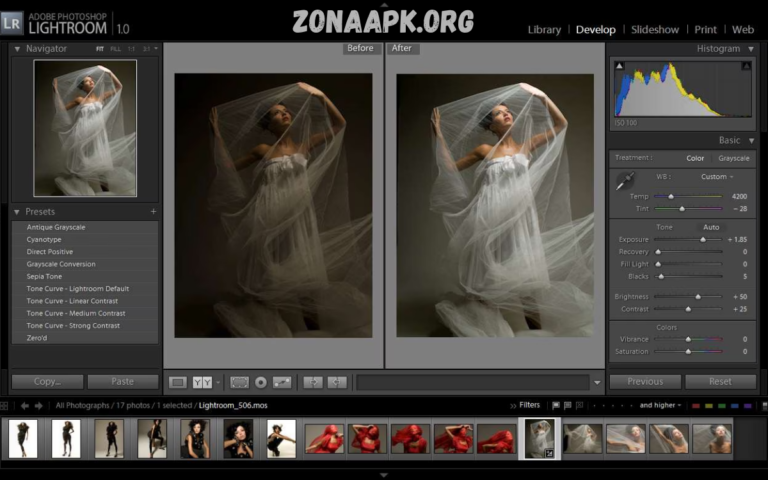Toggle the filter switch at far right
The width and height of the screenshot is (768, 480).
(x=765, y=406)
